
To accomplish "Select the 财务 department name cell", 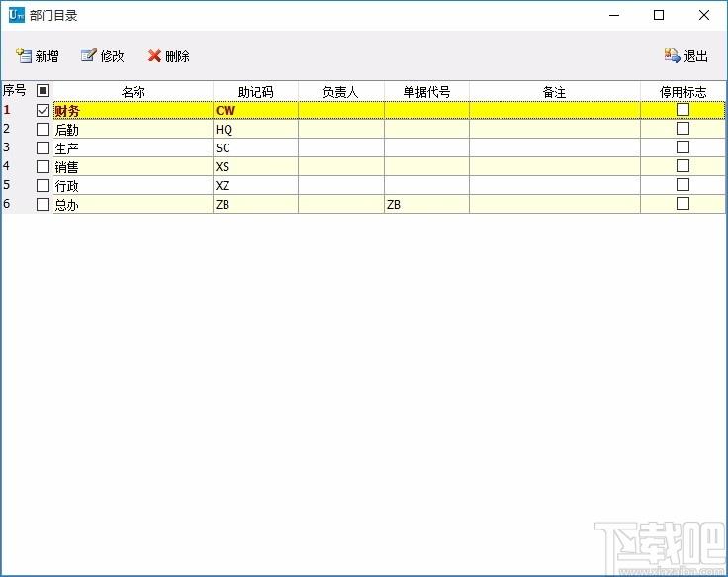I will 134,110.
